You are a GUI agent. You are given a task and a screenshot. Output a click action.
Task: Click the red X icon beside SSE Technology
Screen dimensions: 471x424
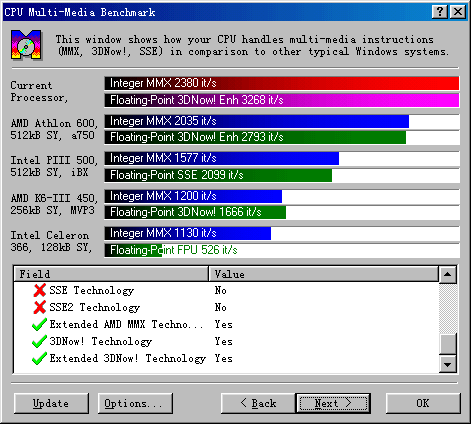point(40,290)
